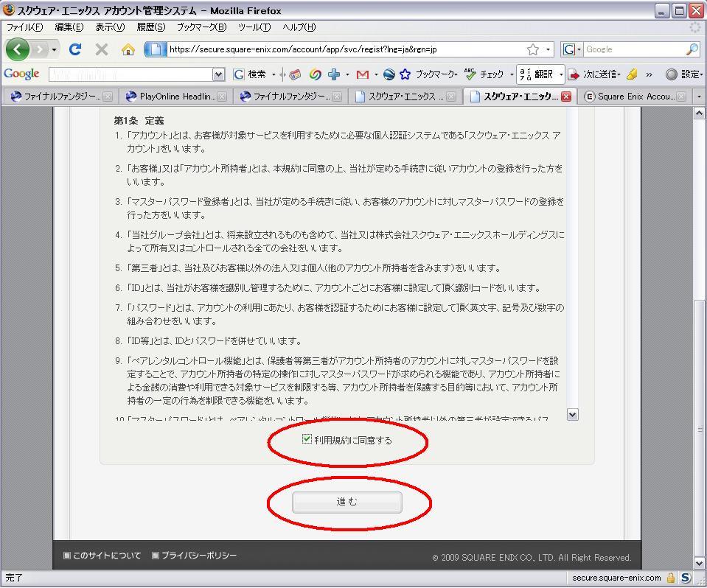Open the ファイル(F) menu
The height and width of the screenshot is (588, 707).
click(x=25, y=27)
